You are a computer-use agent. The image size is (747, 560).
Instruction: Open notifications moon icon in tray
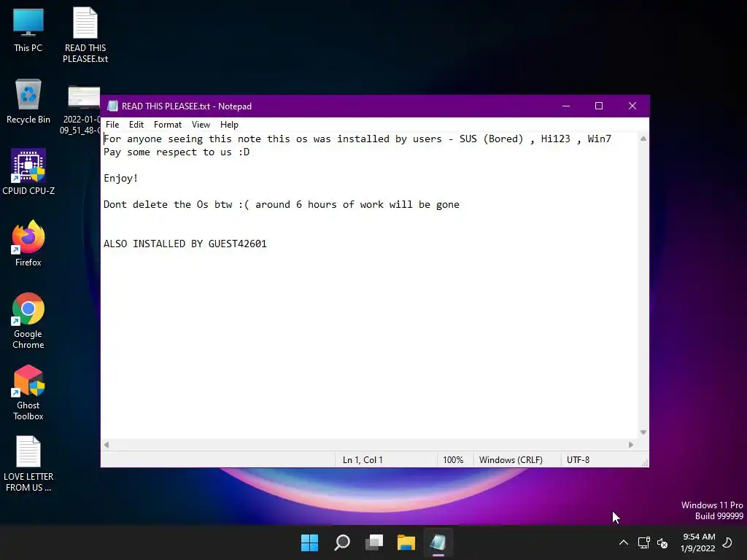tap(727, 542)
